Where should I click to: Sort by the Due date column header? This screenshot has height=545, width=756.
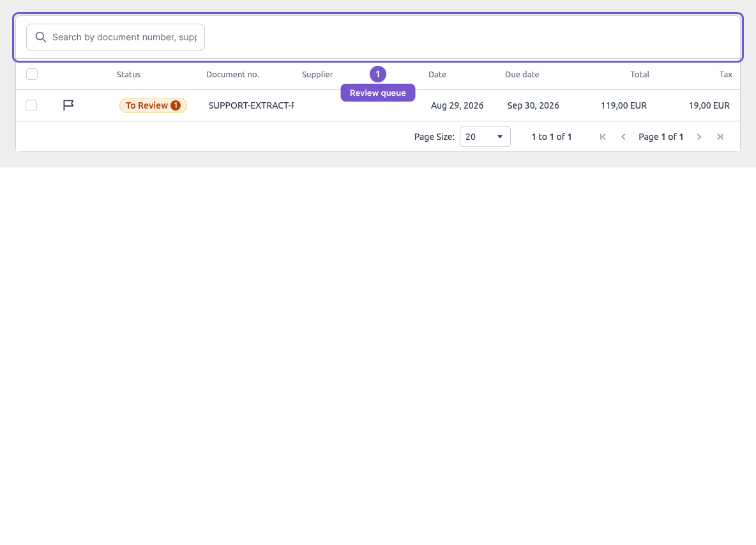tap(522, 74)
